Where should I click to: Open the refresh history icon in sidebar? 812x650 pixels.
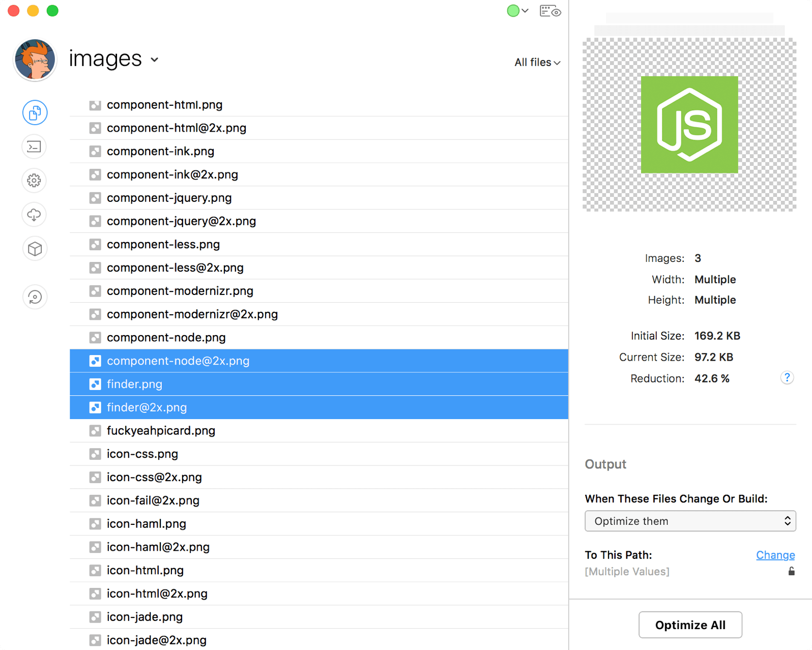[35, 297]
